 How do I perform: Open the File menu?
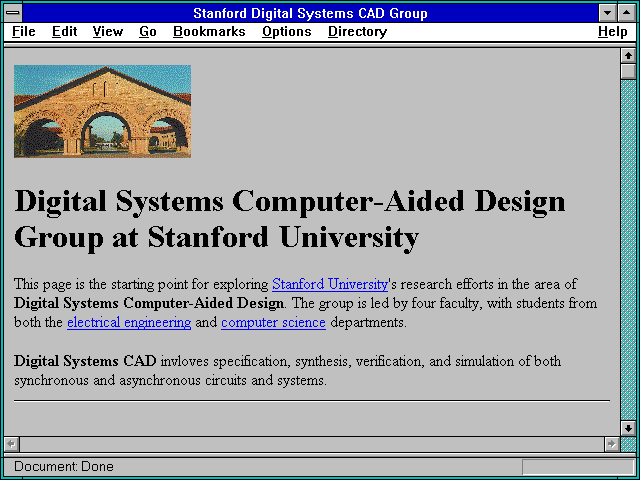pyautogui.click(x=24, y=32)
